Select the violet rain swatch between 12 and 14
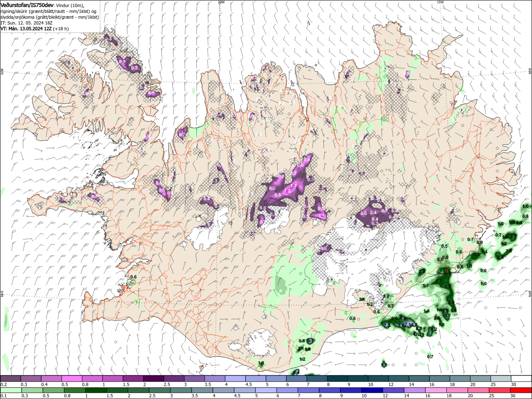 click(x=393, y=390)
